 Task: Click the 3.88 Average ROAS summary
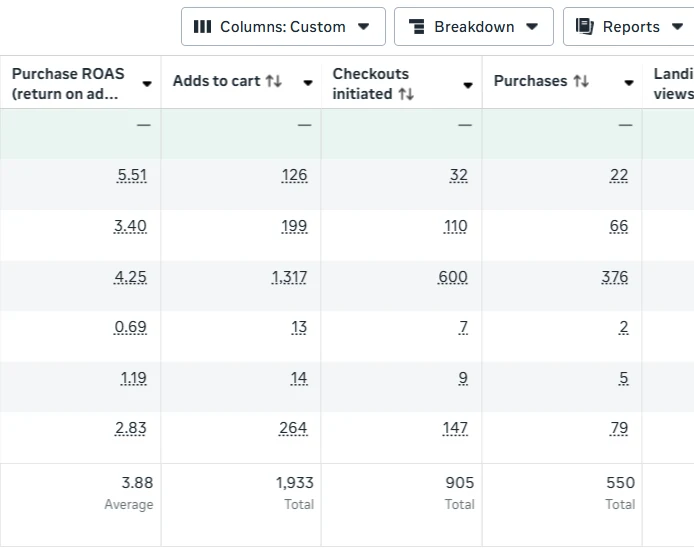(x=129, y=492)
